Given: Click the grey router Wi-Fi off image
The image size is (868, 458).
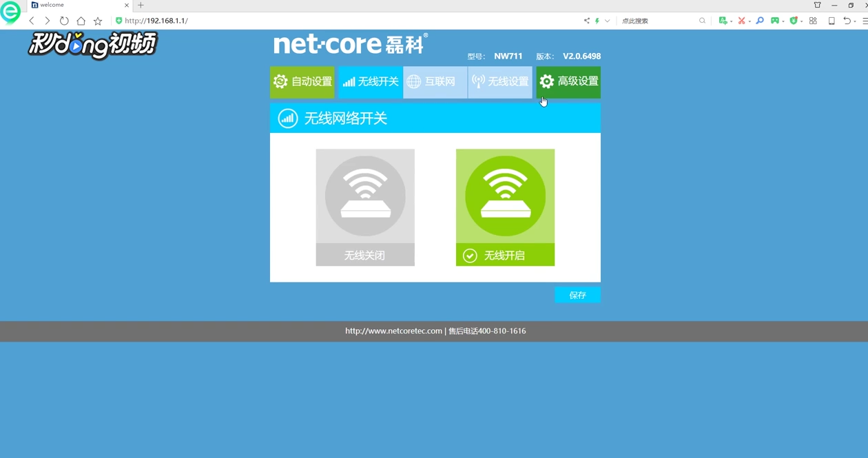Looking at the screenshot, I should click(365, 196).
